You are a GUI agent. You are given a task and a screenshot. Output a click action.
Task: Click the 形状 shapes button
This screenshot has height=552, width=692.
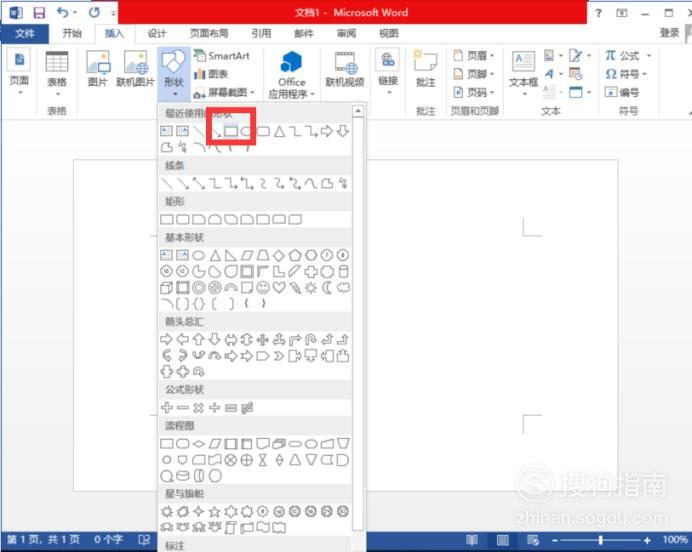click(174, 74)
